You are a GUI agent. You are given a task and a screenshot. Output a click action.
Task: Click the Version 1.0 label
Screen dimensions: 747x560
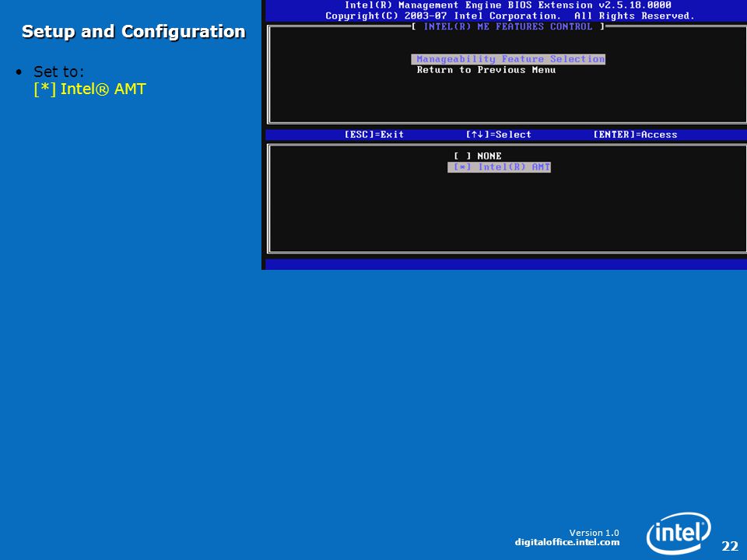[x=594, y=533]
